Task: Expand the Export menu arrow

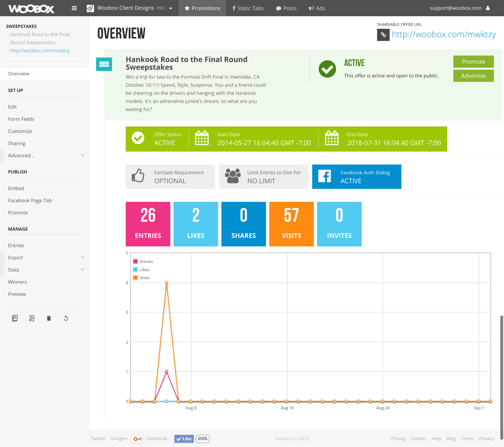Action: point(83,258)
